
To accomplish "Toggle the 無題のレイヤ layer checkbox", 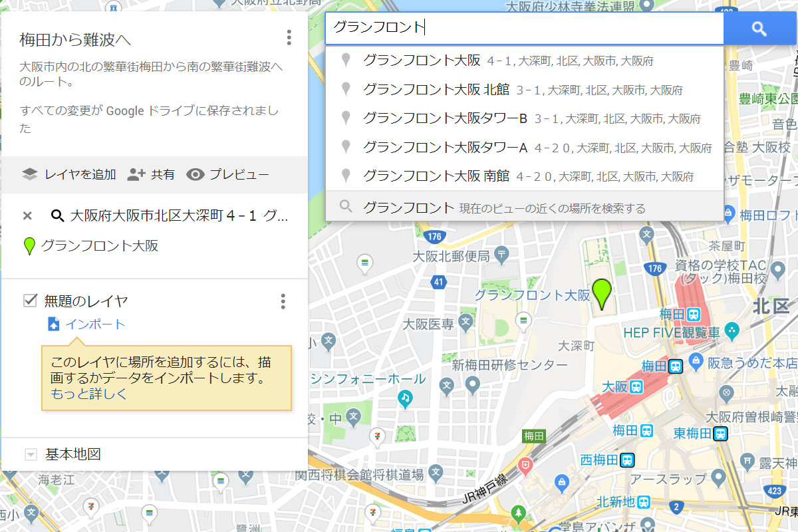I will click(x=30, y=301).
